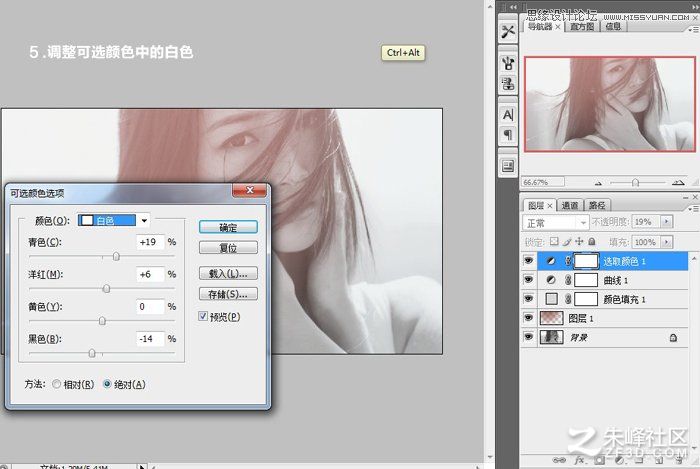Open the Layers panel options menu
700x469 pixels.
(x=693, y=208)
